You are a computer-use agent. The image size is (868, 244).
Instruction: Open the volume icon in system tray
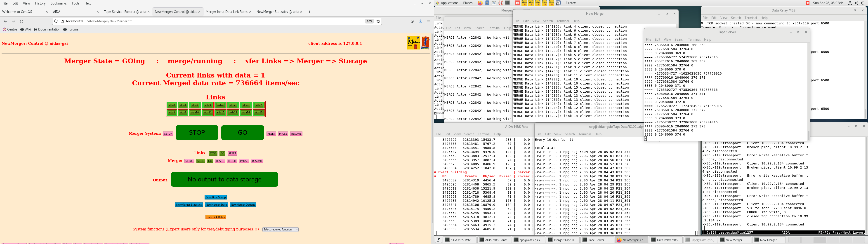(856, 3)
